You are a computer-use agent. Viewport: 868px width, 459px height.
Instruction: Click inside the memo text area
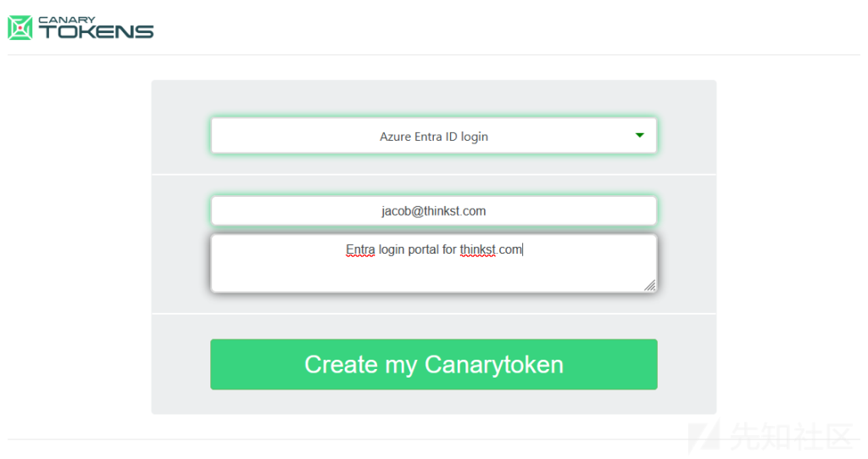(433, 263)
